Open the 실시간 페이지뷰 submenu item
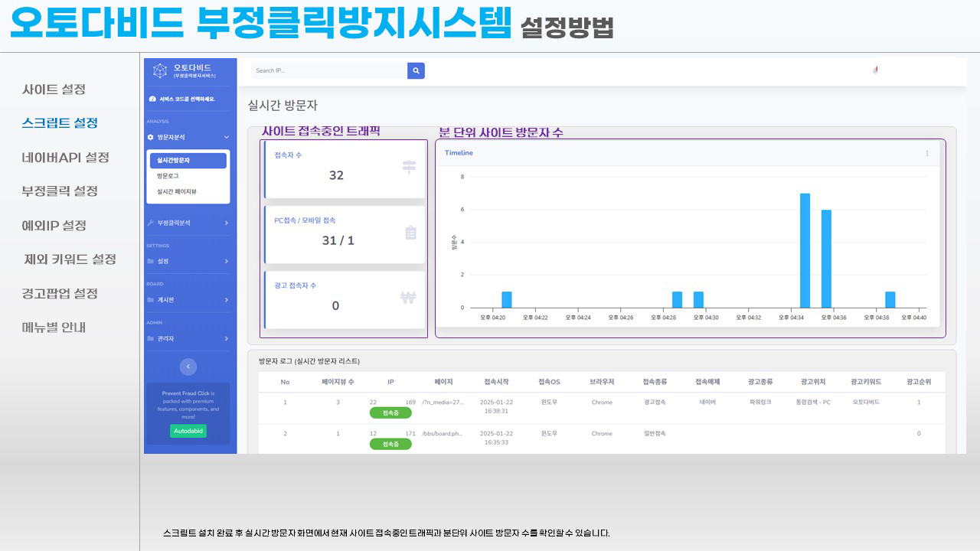Screen dimensions: 980x551 [x=176, y=191]
